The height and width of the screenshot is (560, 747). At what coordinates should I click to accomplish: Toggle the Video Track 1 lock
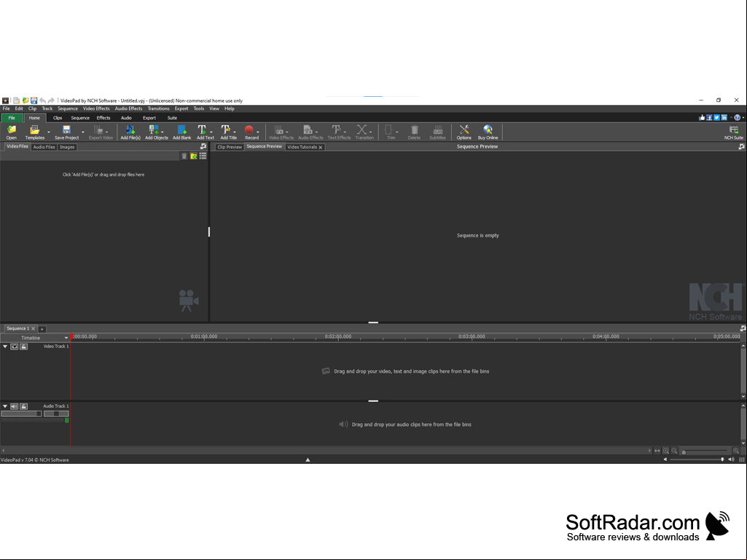24,347
